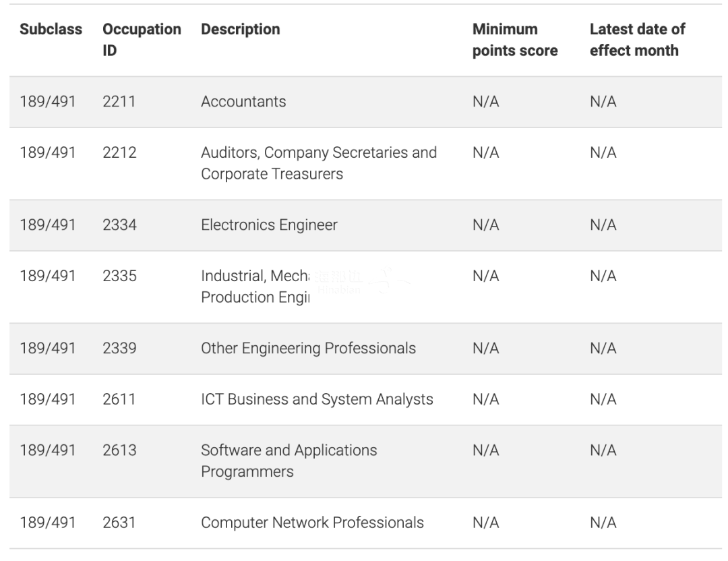Click Auditors, Company Secretaries and Corporate Treasurers

pos(318,163)
